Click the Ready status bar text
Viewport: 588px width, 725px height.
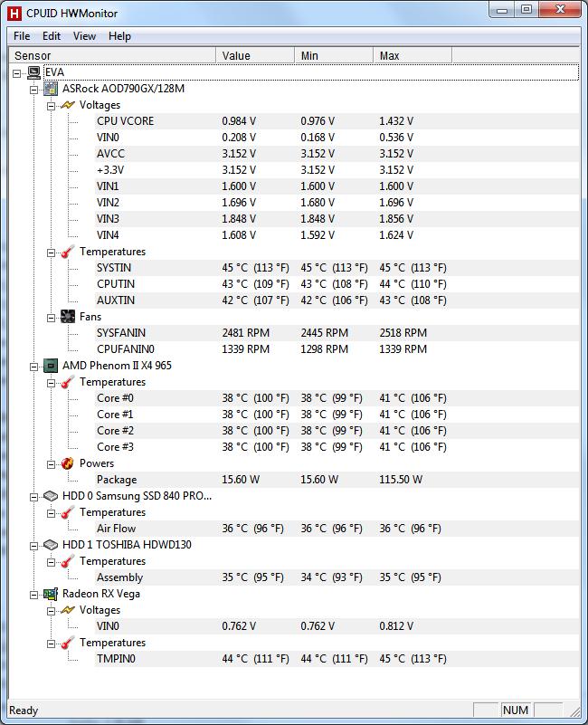[x=24, y=711]
